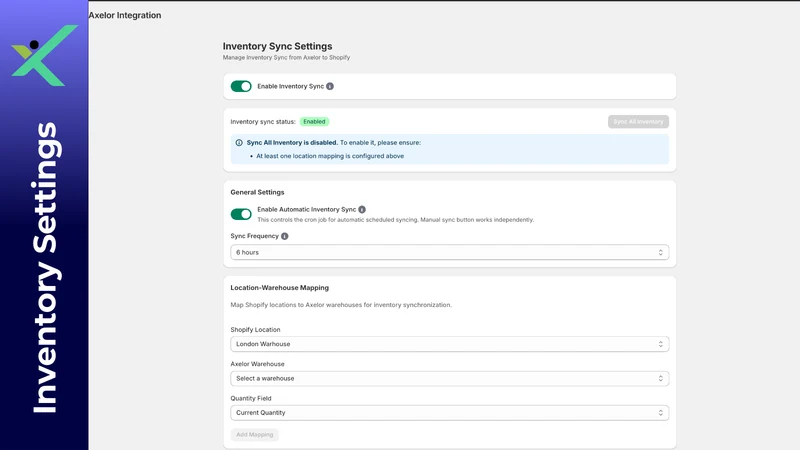
Task: Click info icon next to Sync Frequency
Action: pyautogui.click(x=285, y=236)
